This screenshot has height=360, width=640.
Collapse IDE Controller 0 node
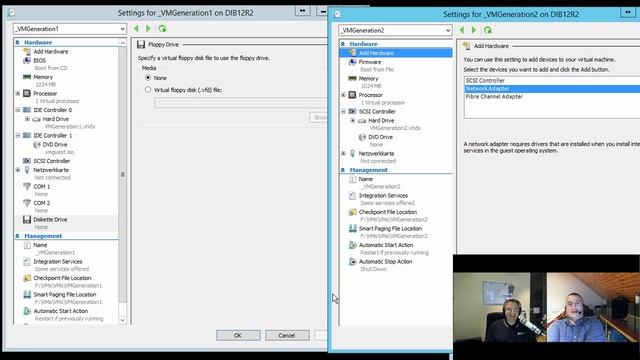(x=18, y=110)
